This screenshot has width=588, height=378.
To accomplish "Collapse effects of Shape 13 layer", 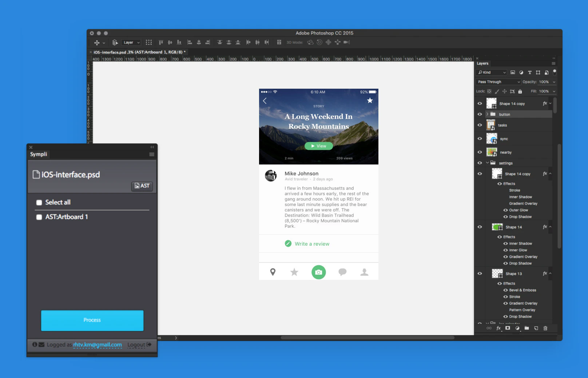I will (550, 273).
